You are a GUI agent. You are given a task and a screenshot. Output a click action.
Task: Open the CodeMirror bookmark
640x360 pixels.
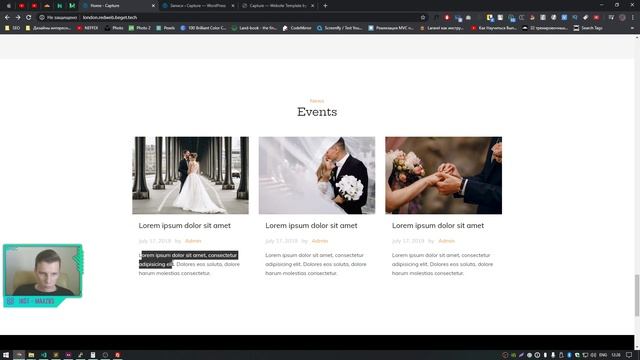point(297,28)
